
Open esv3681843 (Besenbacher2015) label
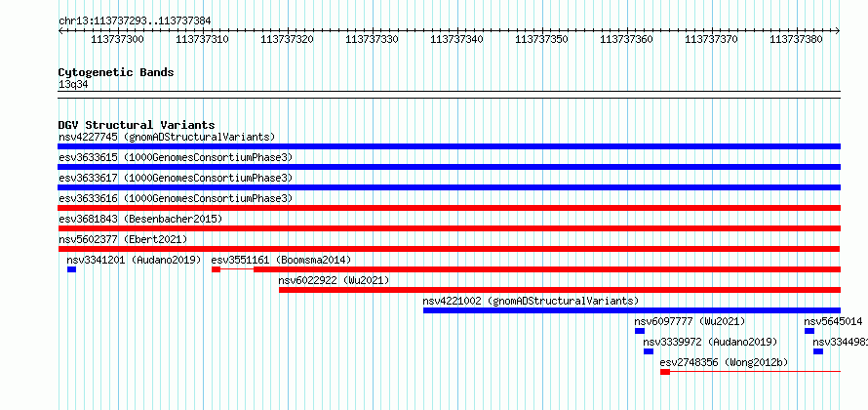click(140, 219)
